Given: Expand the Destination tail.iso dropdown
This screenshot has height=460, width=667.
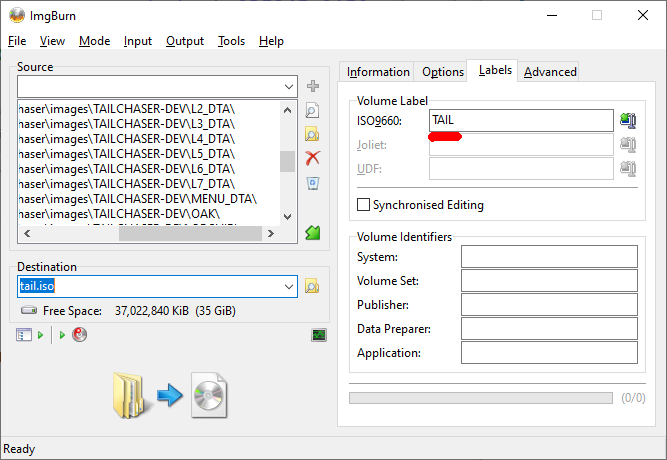Looking at the screenshot, I should click(x=288, y=286).
